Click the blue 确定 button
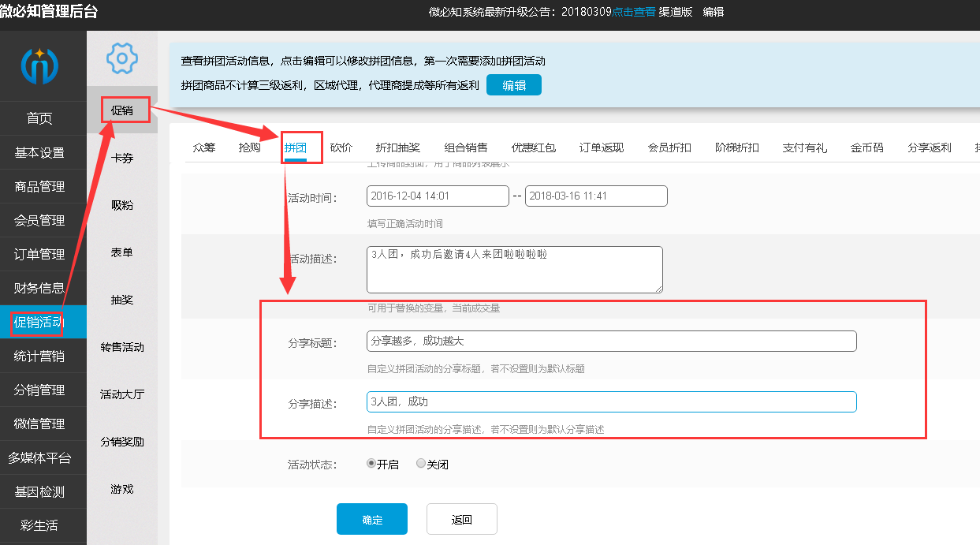 371,519
